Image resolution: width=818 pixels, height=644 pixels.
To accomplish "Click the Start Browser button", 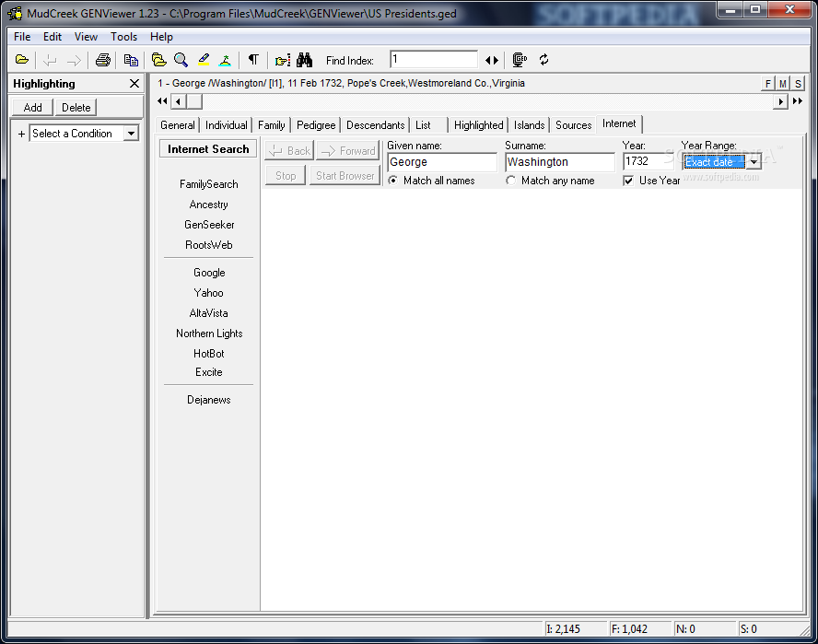I will coord(345,176).
